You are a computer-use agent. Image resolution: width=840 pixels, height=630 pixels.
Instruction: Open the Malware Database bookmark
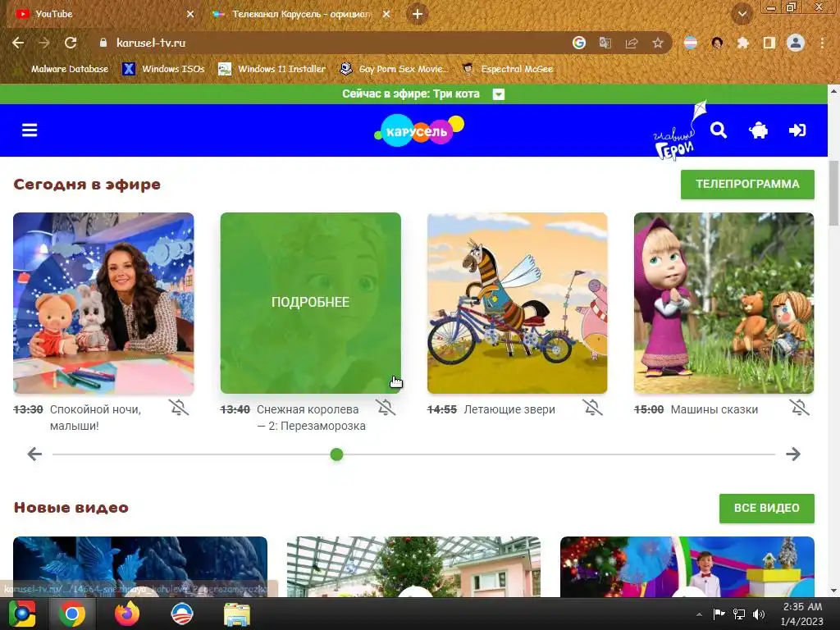click(70, 69)
